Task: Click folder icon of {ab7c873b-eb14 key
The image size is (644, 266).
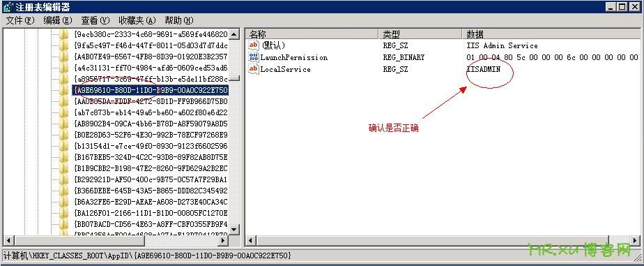Action: 63,112
